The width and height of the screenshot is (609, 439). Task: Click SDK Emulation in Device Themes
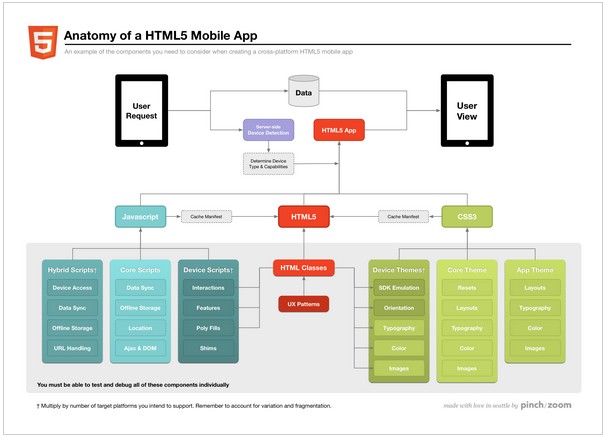398,288
